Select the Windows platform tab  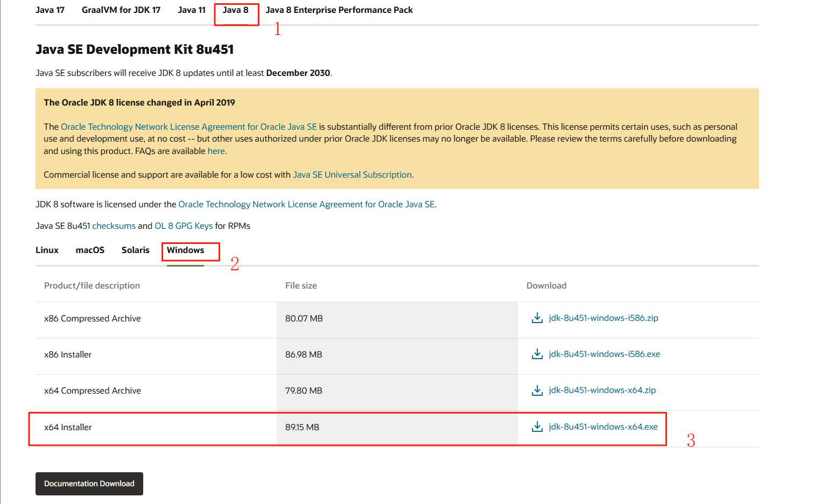pyautogui.click(x=185, y=250)
